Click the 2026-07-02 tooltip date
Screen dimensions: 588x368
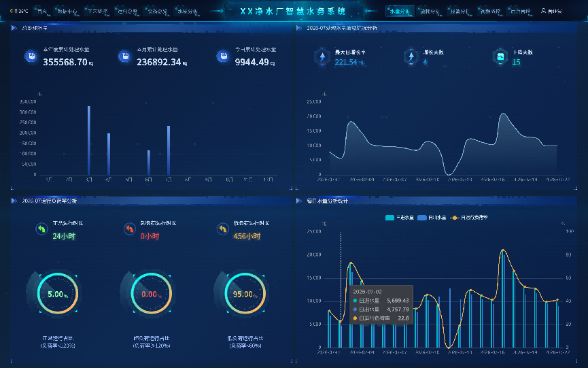click(x=367, y=292)
